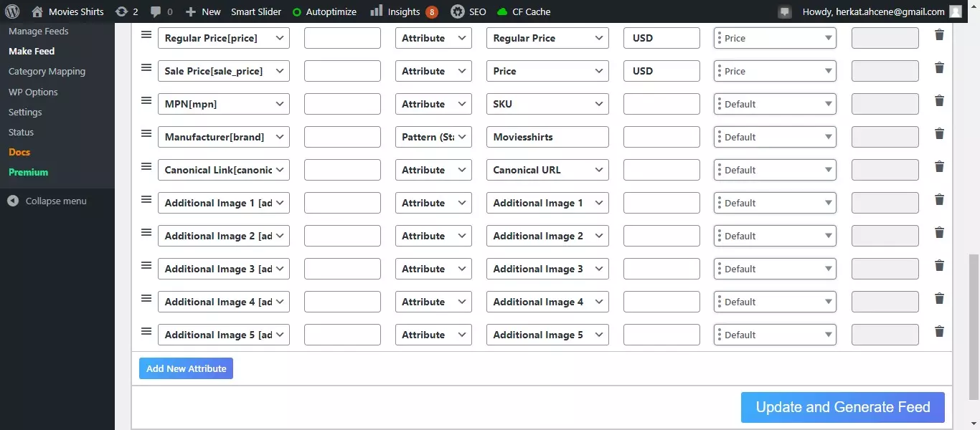Click trash icon for Additional Image 5 row
The width and height of the screenshot is (980, 430).
939,332
